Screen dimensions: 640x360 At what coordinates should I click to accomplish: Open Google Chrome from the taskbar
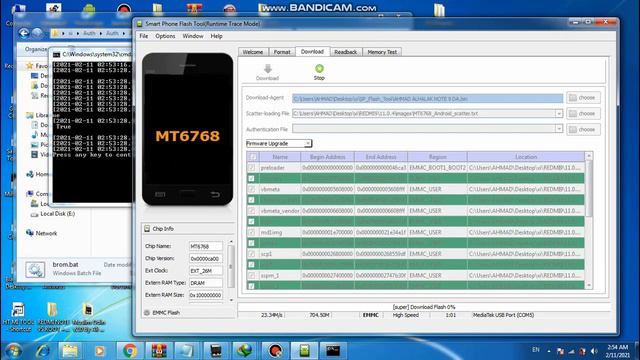coord(130,351)
